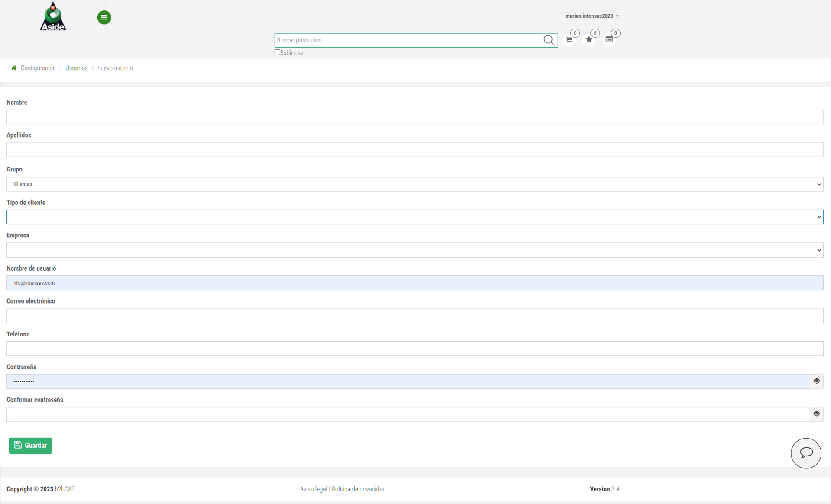
Task: Open the Política de privacidad link
Action: click(x=359, y=489)
